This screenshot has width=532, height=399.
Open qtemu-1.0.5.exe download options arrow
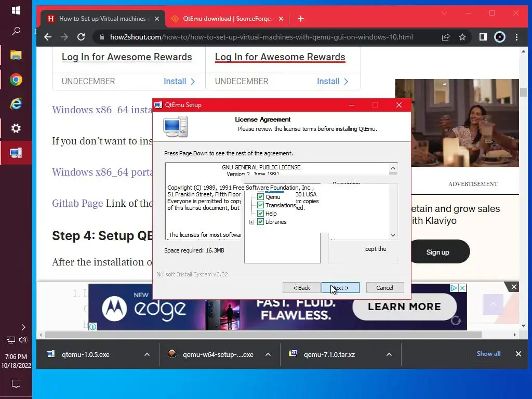tap(147, 354)
